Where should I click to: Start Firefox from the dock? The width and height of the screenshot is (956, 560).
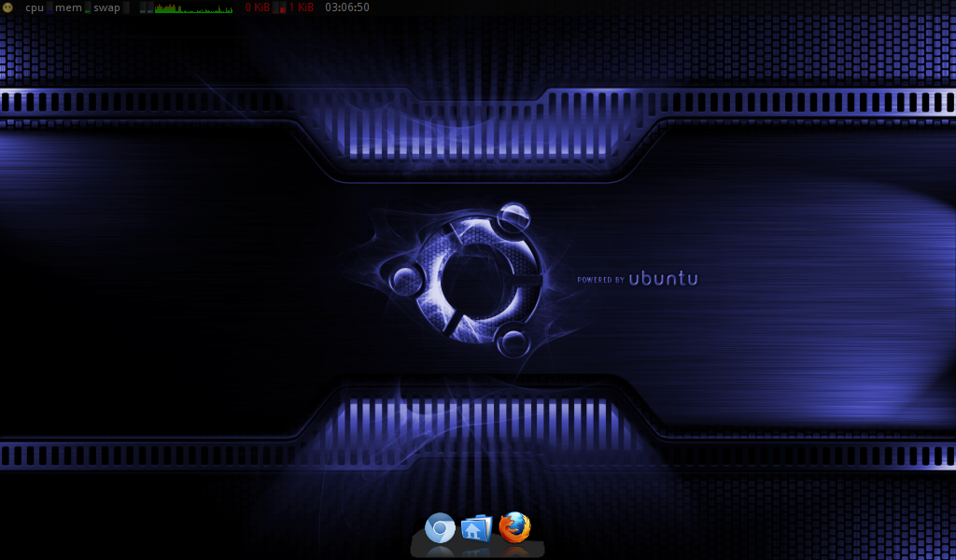[514, 528]
